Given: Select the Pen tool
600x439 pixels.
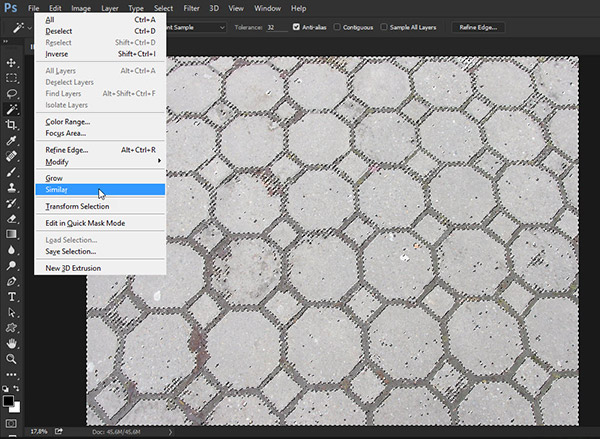Looking at the screenshot, I should click(12, 280).
